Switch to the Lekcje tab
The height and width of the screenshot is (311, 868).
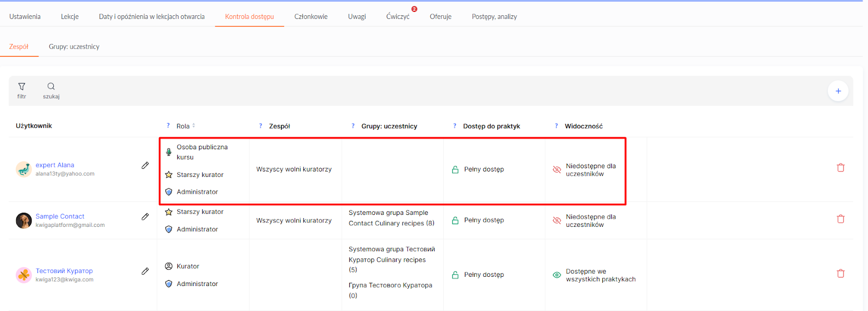pos(70,16)
